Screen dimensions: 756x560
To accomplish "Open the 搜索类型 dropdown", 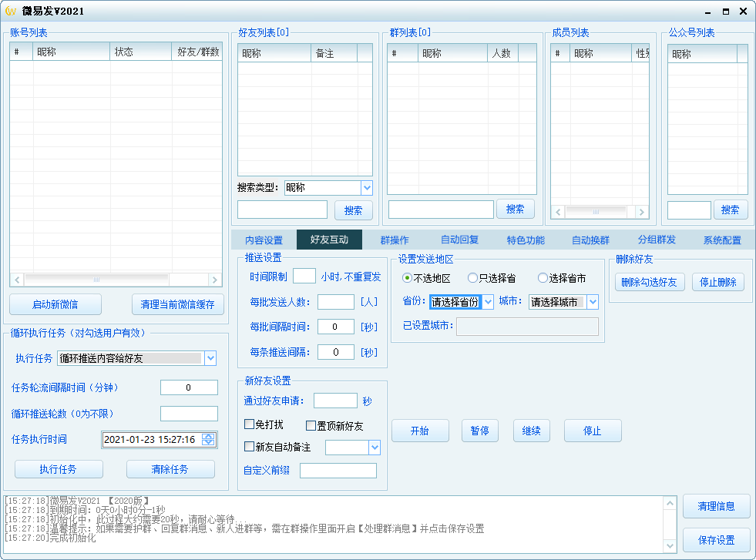I will (367, 187).
